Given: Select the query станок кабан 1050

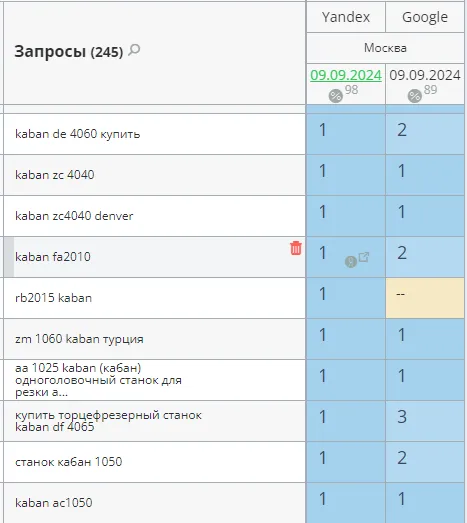Looking at the screenshot, I should 68,462.
